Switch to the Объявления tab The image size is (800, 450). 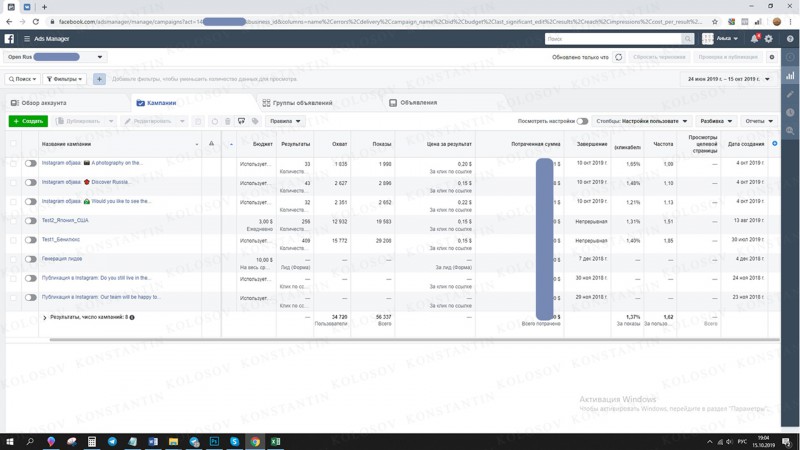[x=413, y=103]
